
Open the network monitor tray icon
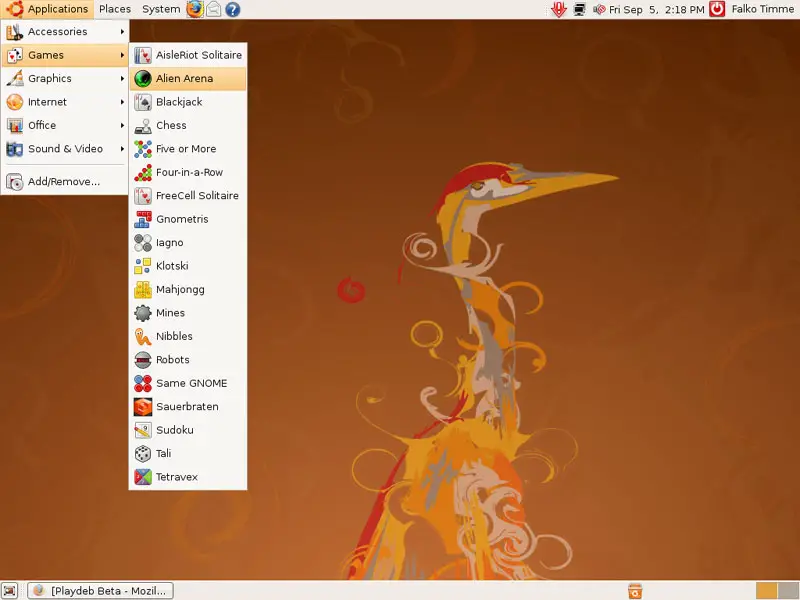tap(579, 9)
